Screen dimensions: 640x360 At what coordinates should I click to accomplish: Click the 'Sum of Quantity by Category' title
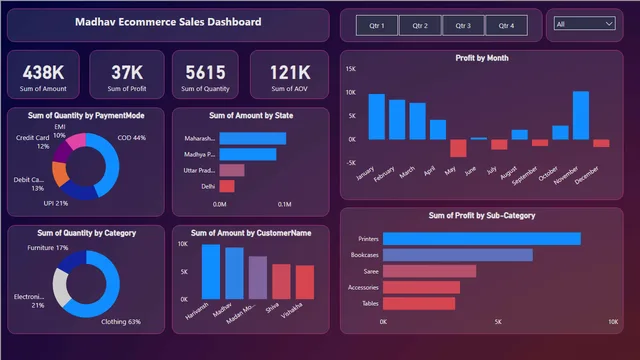pyautogui.click(x=87, y=233)
